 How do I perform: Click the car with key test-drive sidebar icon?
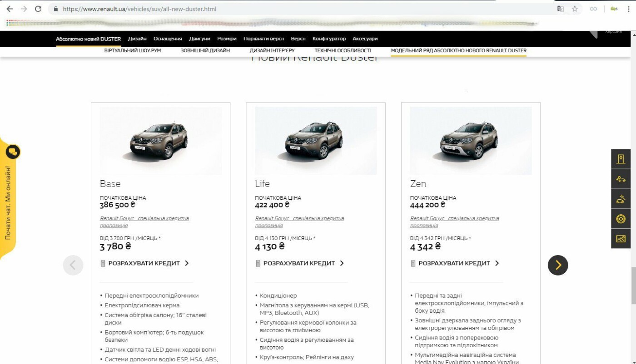coord(621,179)
